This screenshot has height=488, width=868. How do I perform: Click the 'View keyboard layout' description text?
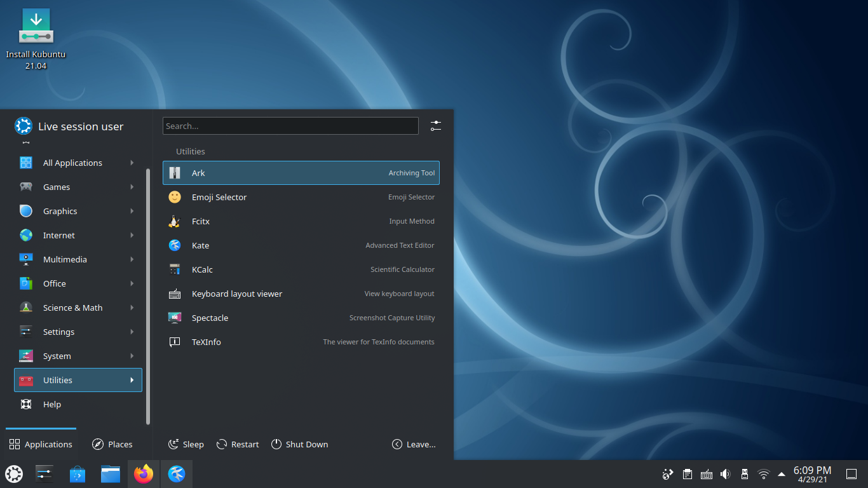(400, 294)
